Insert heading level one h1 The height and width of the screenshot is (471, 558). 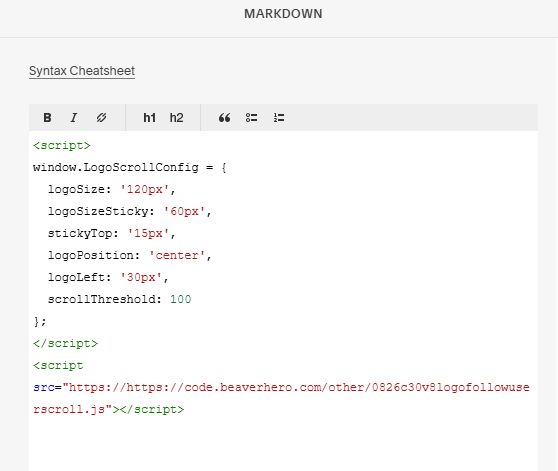(149, 118)
